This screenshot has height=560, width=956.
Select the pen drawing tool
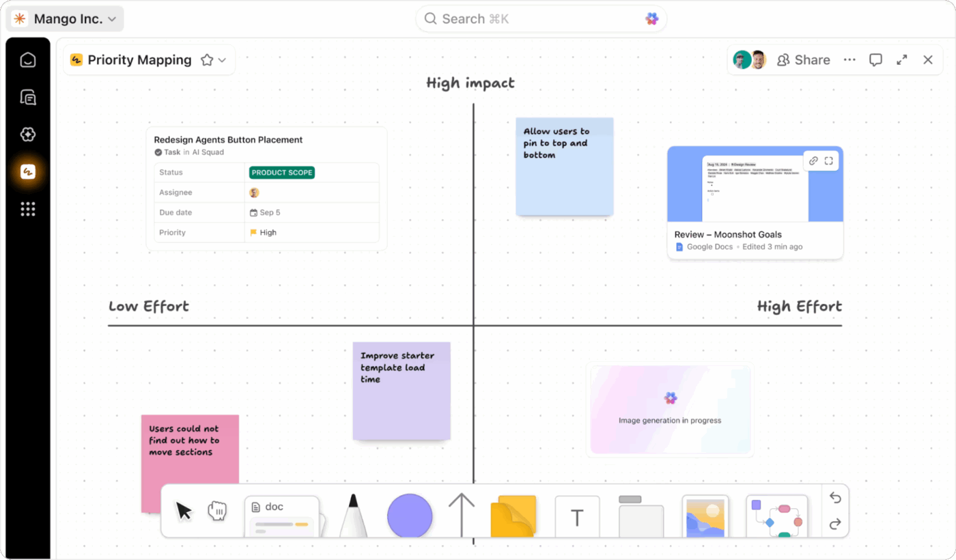pyautogui.click(x=353, y=516)
